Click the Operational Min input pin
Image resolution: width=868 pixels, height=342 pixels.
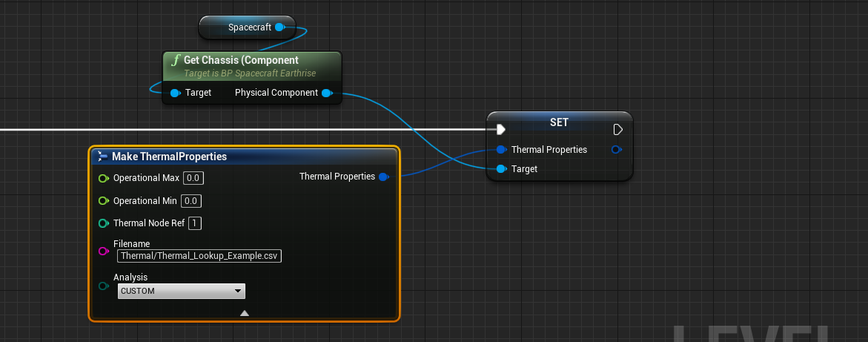point(103,201)
